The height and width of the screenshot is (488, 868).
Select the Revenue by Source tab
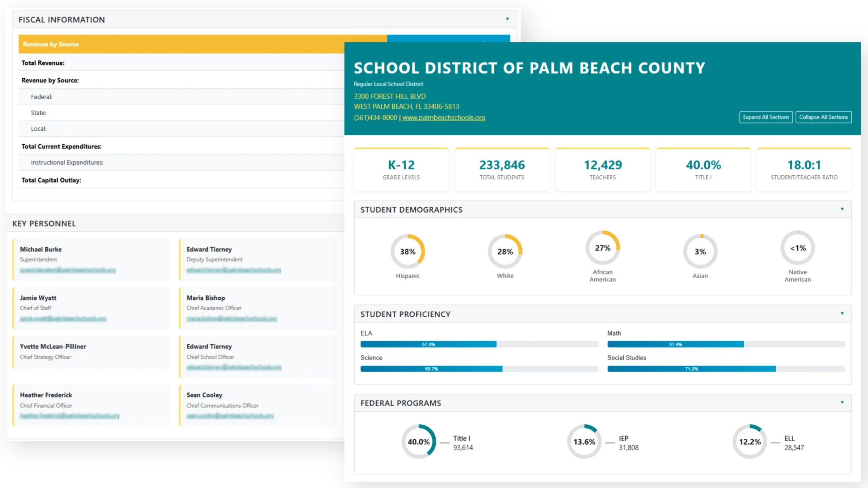tap(51, 44)
